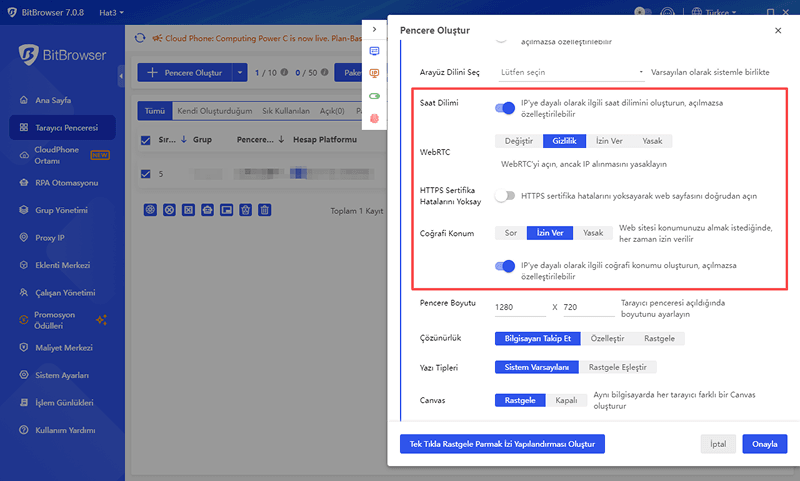Select Değiştir for WebRTC
Screen dimensions: 800x481
coord(519,141)
